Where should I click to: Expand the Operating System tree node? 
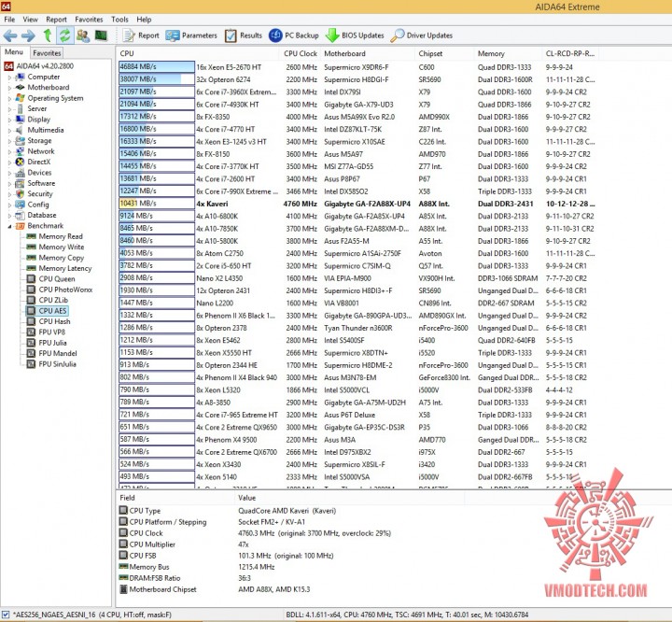coord(9,98)
